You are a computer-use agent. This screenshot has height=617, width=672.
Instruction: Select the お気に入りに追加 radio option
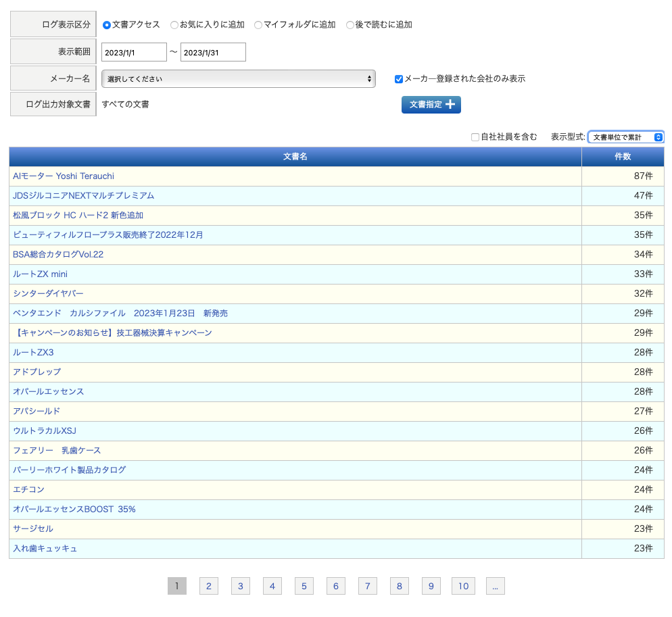(x=174, y=25)
